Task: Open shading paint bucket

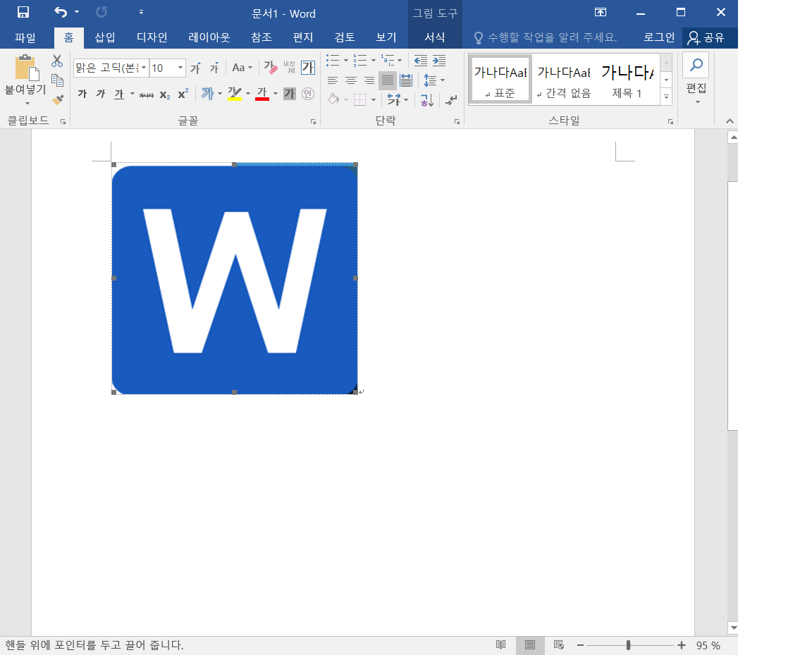Action: pyautogui.click(x=333, y=99)
